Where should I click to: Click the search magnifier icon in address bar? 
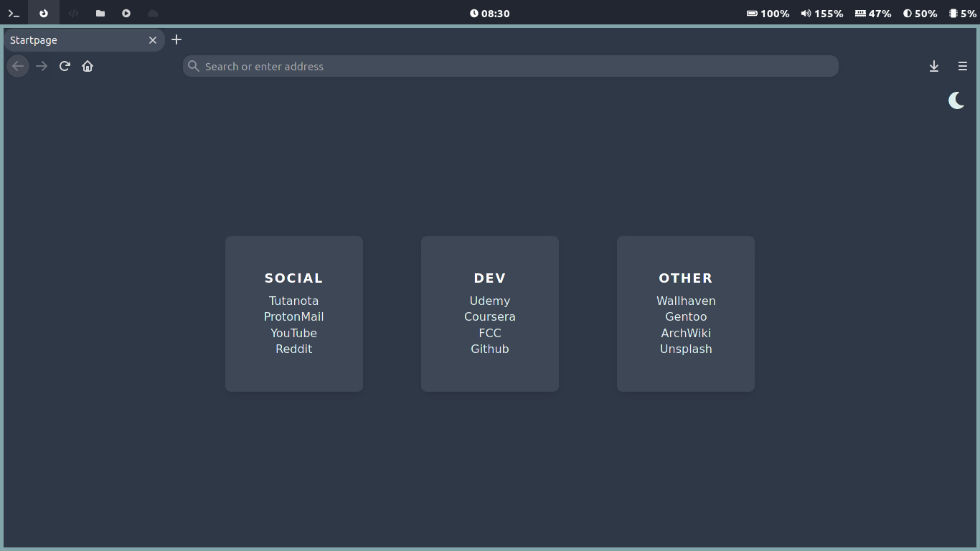pyautogui.click(x=194, y=66)
